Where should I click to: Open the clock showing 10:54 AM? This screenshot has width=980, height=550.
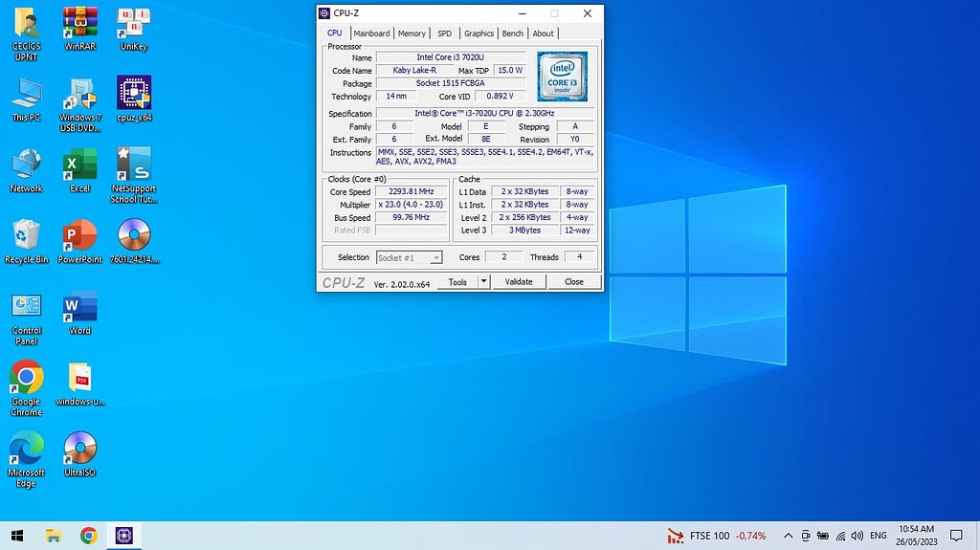coord(916,536)
